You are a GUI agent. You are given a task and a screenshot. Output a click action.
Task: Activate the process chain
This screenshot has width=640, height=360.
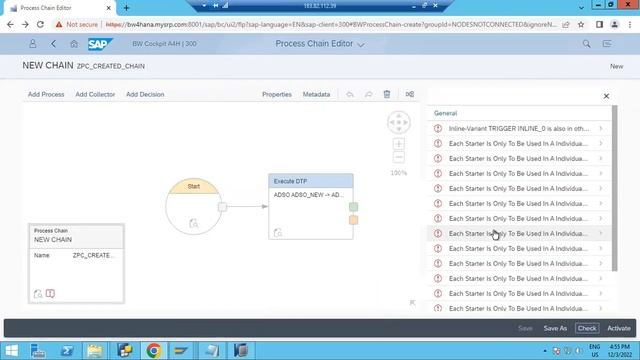(x=619, y=328)
